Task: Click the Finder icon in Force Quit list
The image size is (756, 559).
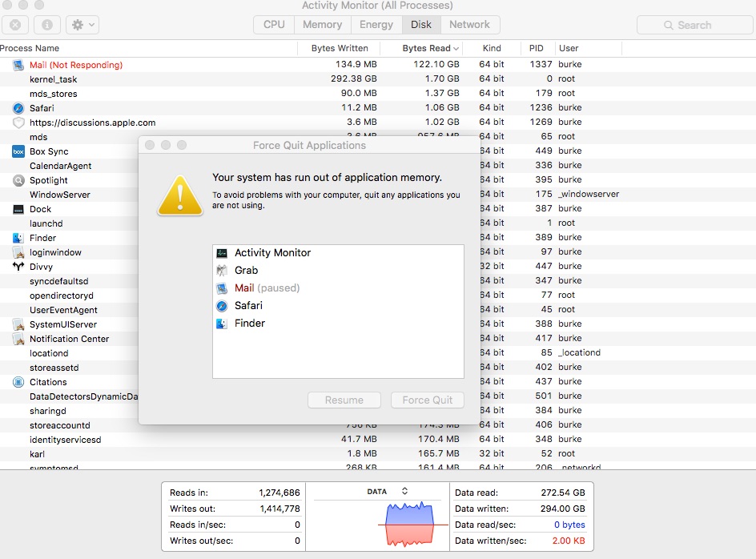Action: 222,324
